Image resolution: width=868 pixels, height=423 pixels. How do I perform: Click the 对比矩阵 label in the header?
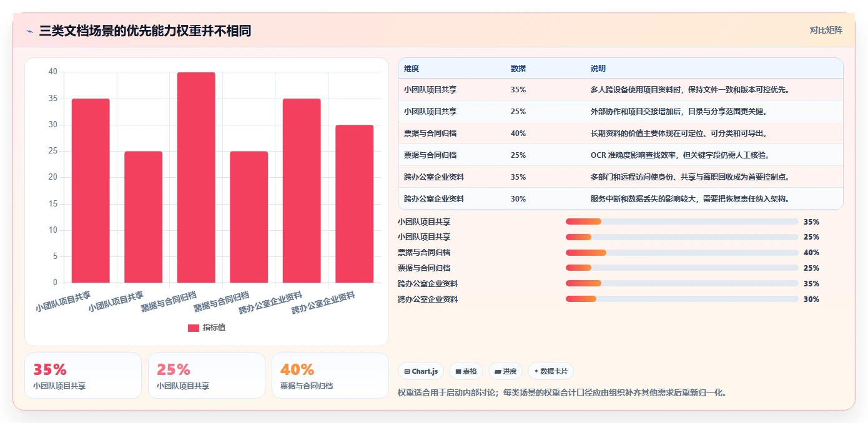point(826,30)
